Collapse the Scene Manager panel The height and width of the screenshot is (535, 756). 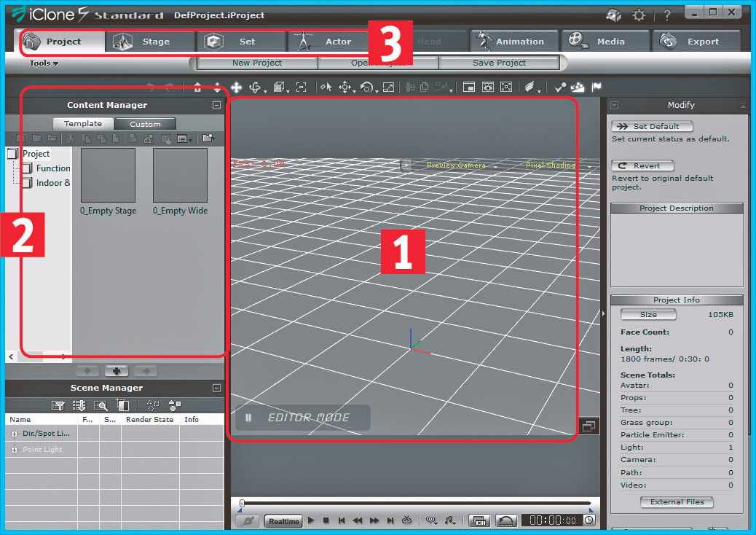point(216,388)
